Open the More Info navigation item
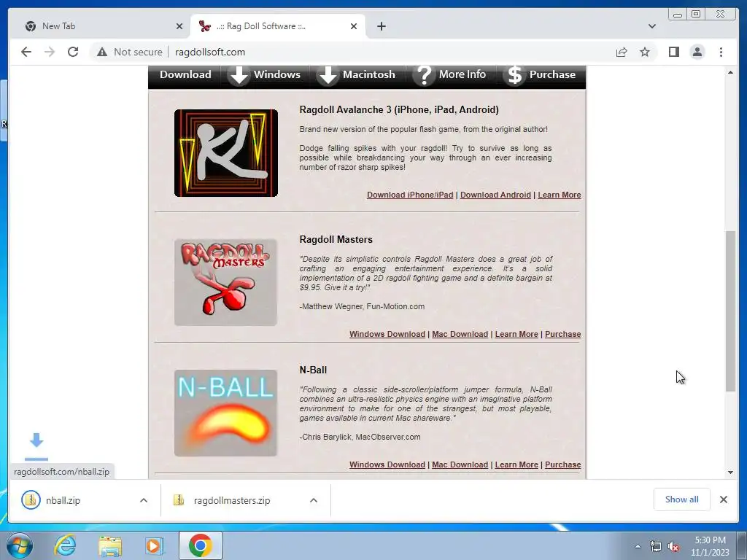Viewport: 747px width, 560px height. point(462,74)
